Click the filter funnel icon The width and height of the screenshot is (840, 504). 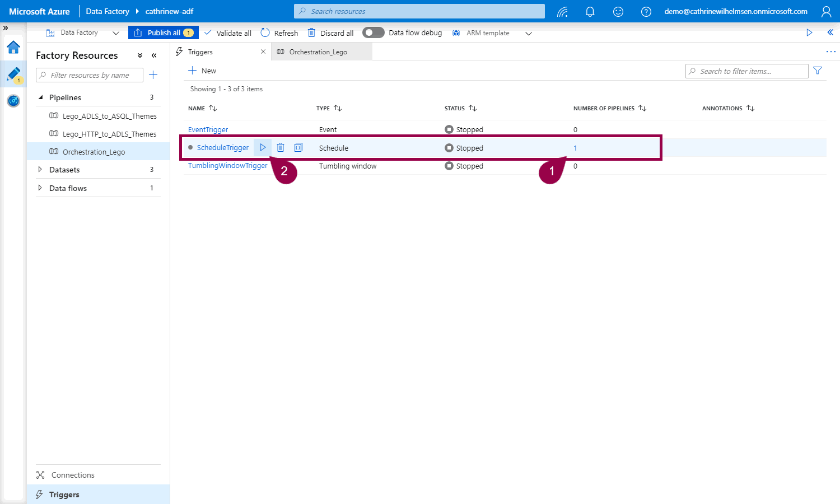818,71
